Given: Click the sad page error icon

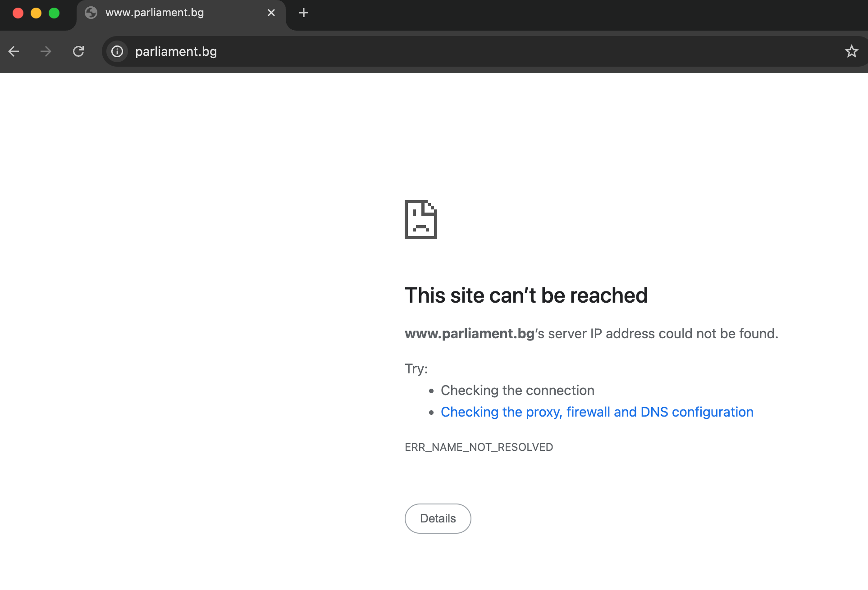Looking at the screenshot, I should click(x=421, y=219).
